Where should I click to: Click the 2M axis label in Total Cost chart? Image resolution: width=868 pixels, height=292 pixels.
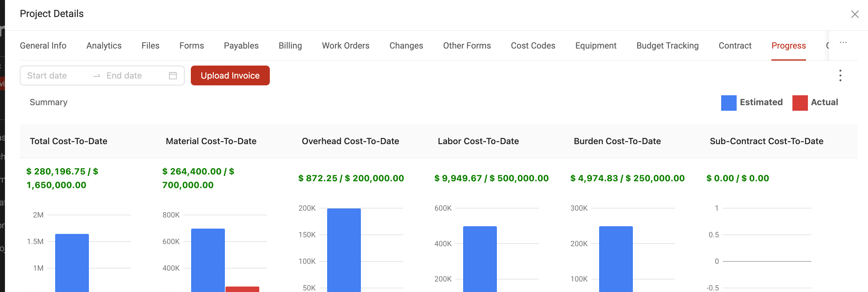[x=38, y=215]
